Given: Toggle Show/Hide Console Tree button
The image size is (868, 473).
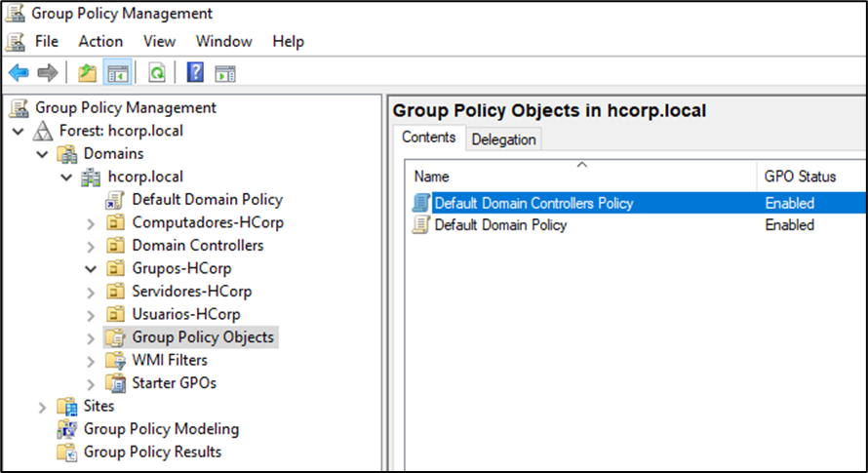Looking at the screenshot, I should [x=117, y=73].
